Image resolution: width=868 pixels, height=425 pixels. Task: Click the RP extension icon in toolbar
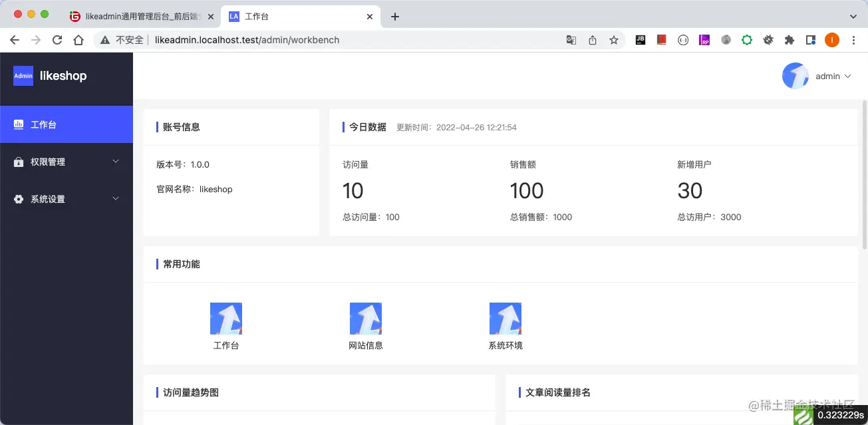(x=704, y=40)
